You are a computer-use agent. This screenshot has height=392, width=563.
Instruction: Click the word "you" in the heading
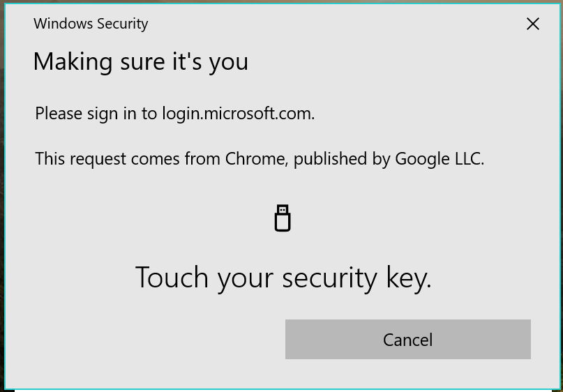pyautogui.click(x=229, y=62)
